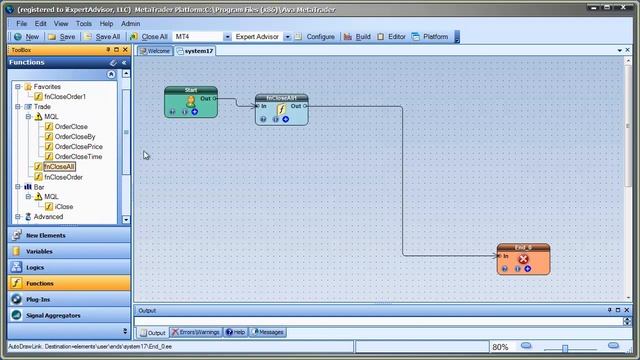Select the fnCloseAll function
640x360 pixels.
[59, 167]
